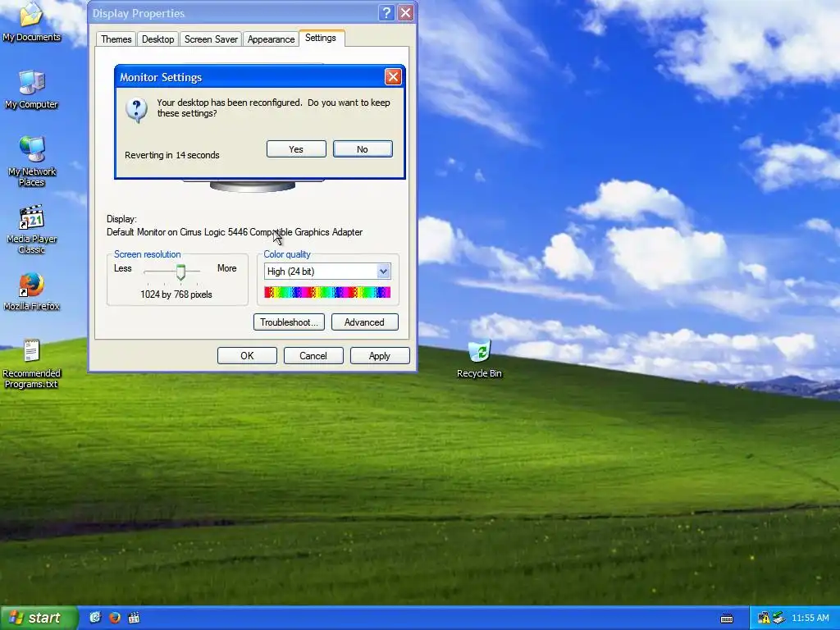The image size is (840, 630).
Task: Click the Safely Remove Hardware tray icon
Action: coord(778,619)
